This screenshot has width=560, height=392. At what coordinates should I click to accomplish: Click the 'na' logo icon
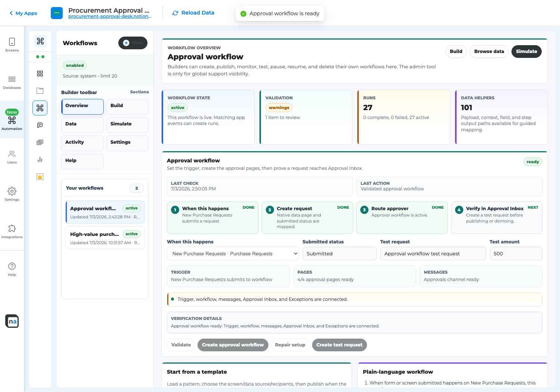click(x=12, y=321)
